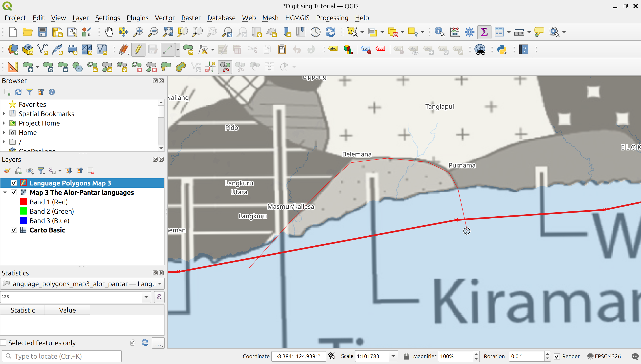Image resolution: width=641 pixels, height=364 pixels.
Task: Open layer styling panel paintbrush icon
Action: pyautogui.click(x=7, y=171)
